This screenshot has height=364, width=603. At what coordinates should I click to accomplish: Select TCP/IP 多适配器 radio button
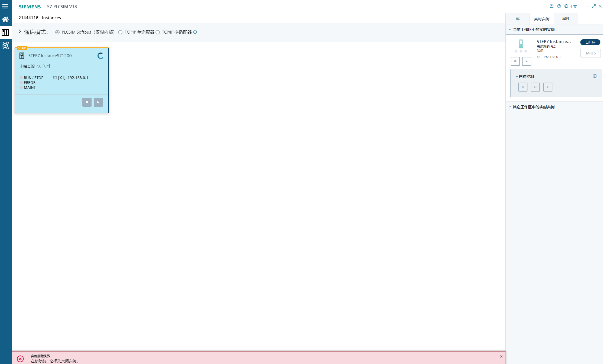pyautogui.click(x=158, y=32)
